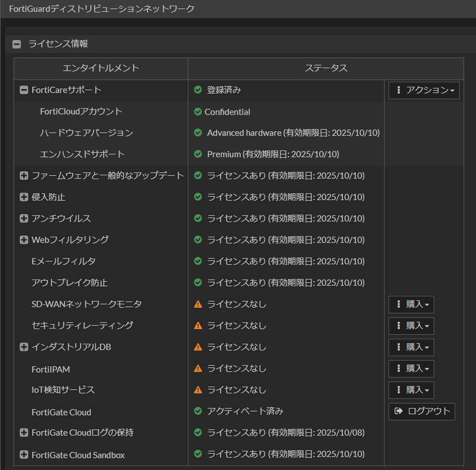
Task: Click check icon in アウトブレイク防止 status row
Action: pos(198,282)
